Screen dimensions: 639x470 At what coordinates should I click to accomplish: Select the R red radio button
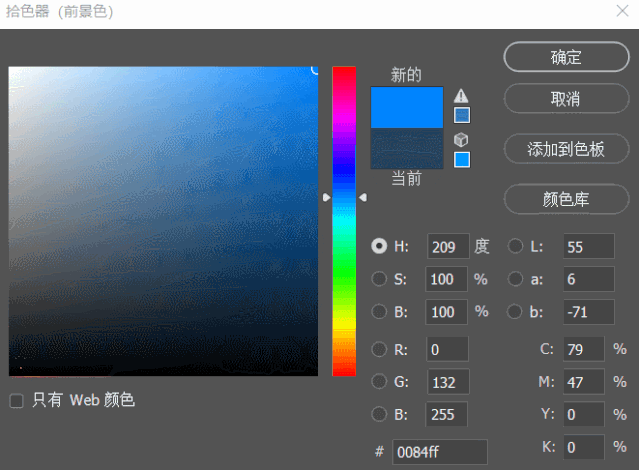point(379,349)
